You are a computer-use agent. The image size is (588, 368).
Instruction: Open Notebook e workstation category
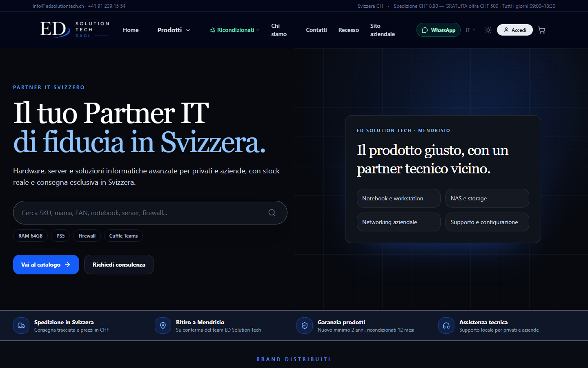(x=399, y=198)
